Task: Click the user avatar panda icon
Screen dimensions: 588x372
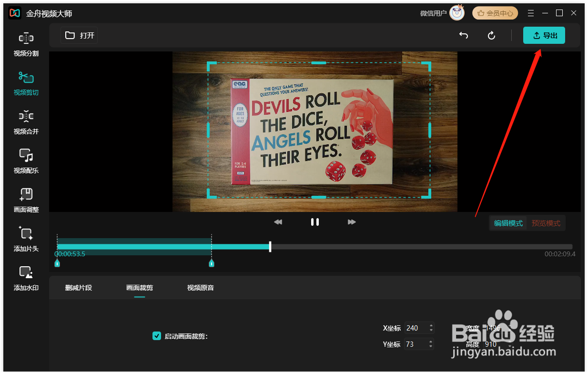Action: point(457,13)
